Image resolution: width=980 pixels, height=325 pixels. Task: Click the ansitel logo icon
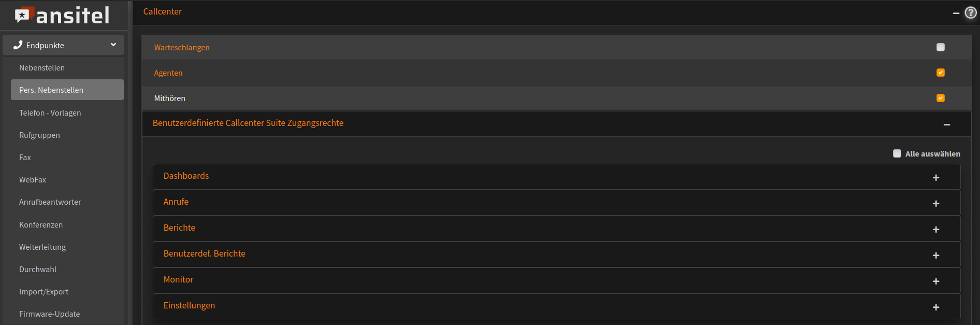pos(24,15)
